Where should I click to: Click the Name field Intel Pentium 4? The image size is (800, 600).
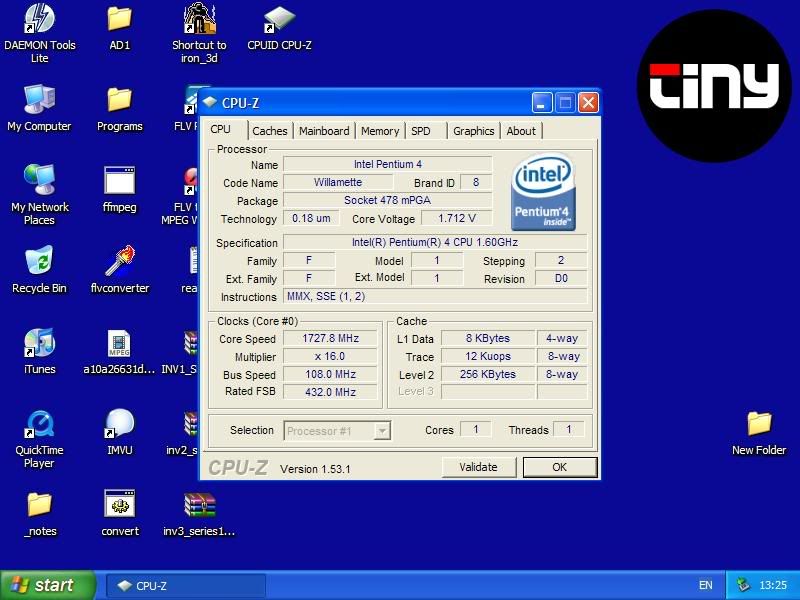pyautogui.click(x=388, y=164)
